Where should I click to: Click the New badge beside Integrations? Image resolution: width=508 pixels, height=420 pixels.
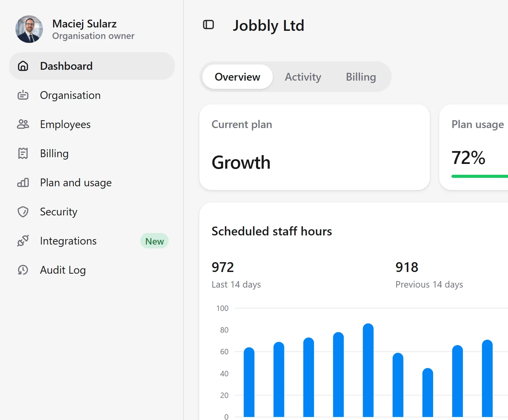pos(154,241)
